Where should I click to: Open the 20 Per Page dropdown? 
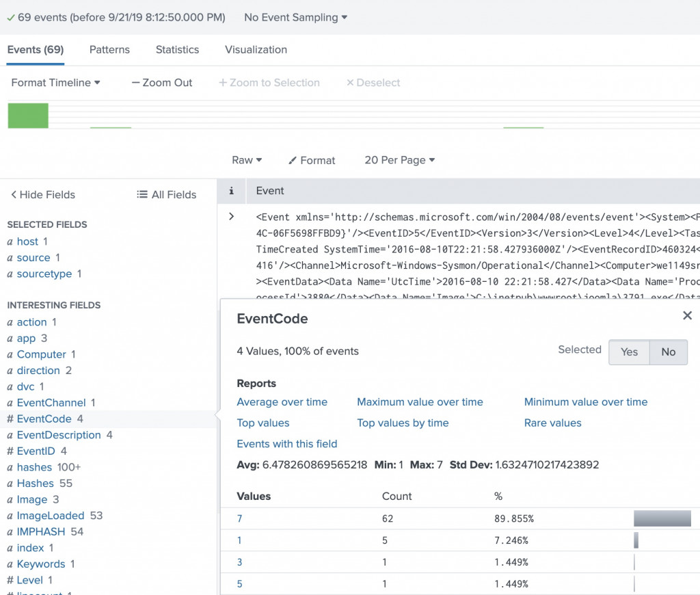(400, 160)
